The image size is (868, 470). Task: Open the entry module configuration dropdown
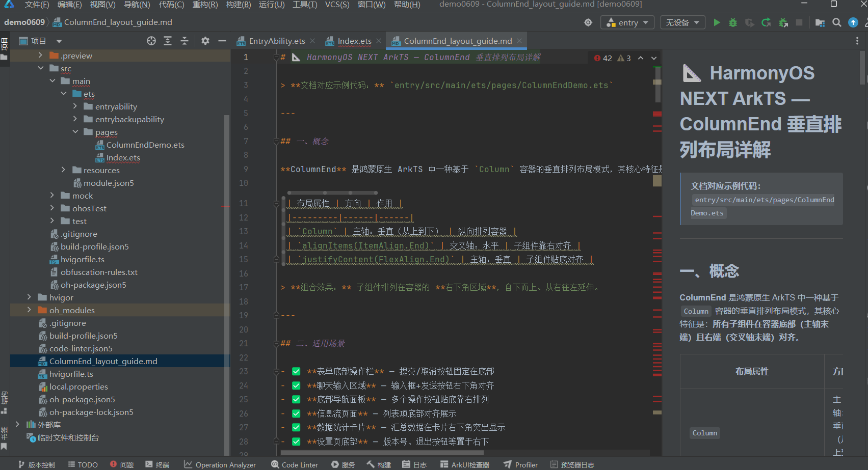627,22
